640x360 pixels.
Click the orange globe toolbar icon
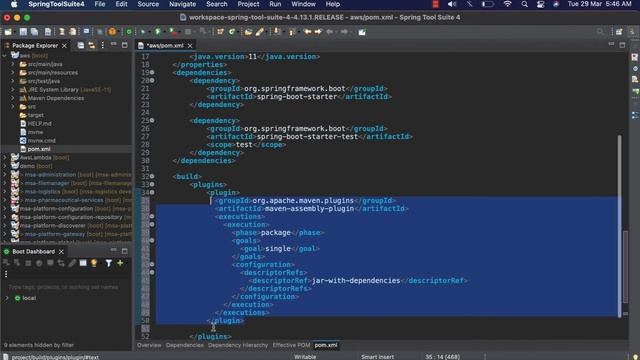(112, 32)
